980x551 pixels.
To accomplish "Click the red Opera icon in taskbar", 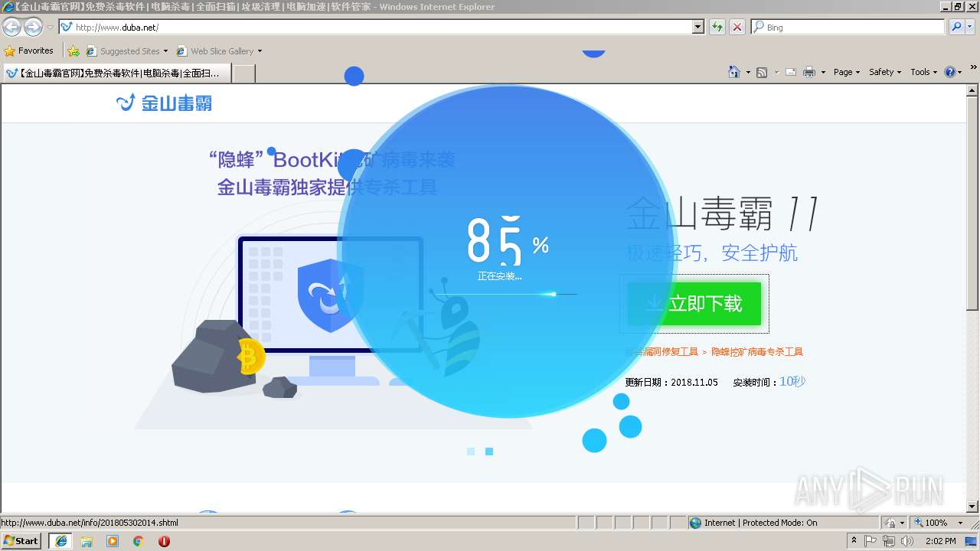I will pos(164,541).
